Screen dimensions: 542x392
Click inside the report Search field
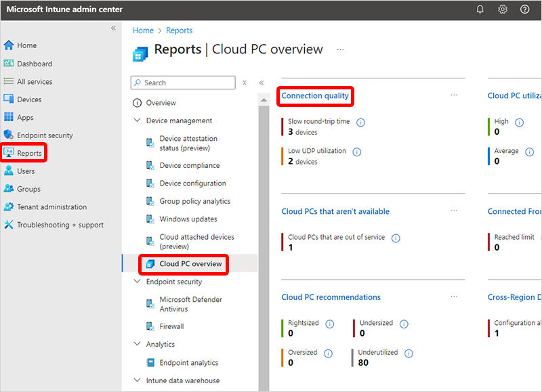183,82
